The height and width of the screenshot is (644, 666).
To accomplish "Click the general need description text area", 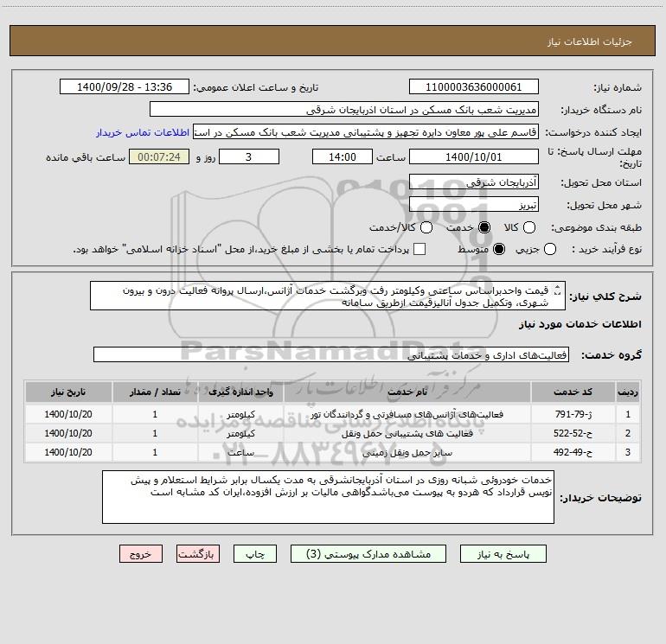I will (328, 296).
